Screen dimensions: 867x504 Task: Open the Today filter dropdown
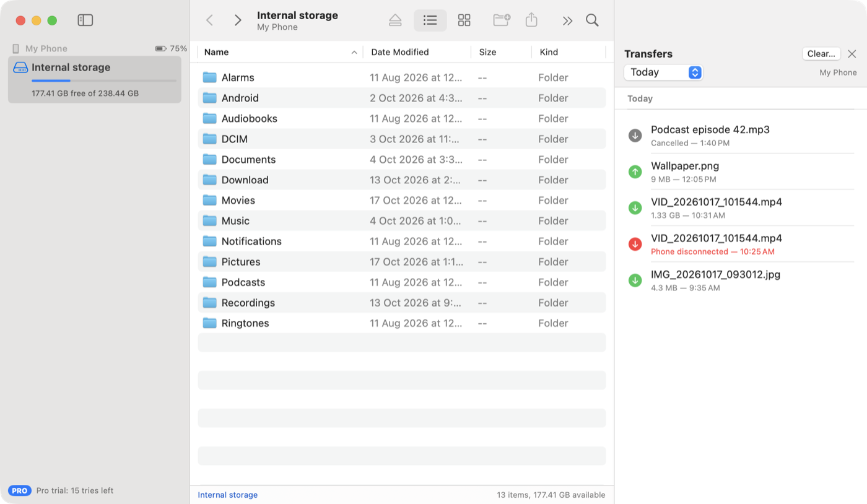663,72
